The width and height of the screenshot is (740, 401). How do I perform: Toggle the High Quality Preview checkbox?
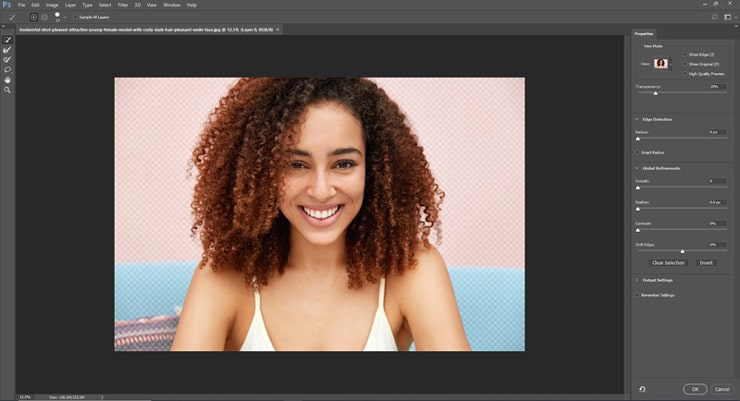(684, 73)
